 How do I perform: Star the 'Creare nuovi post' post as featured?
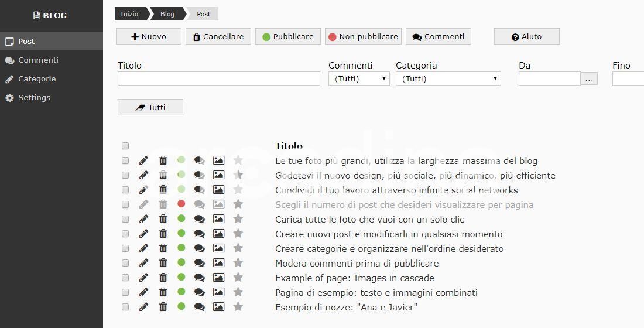[x=238, y=234]
